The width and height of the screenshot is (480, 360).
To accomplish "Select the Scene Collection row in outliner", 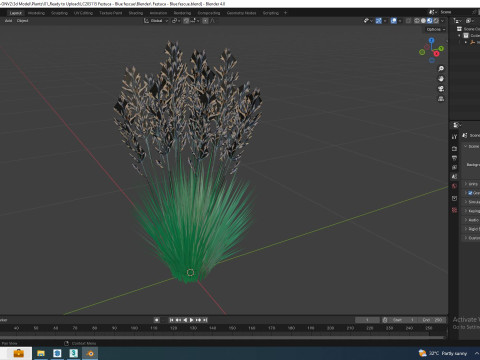I will coord(468,29).
